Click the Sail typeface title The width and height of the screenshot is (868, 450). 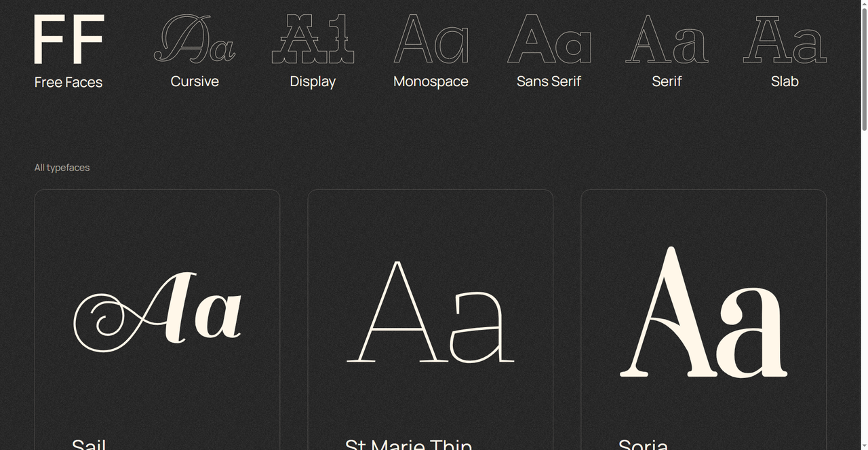pos(89,444)
